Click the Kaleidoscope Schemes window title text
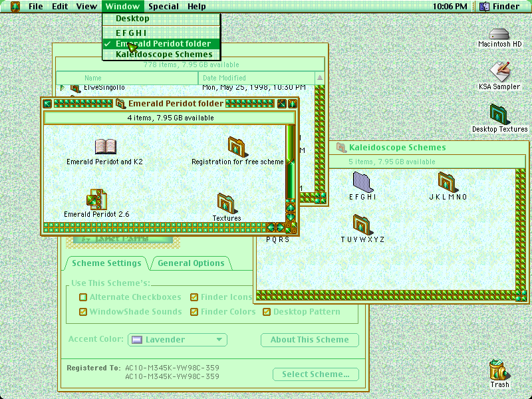The width and height of the screenshot is (532, 399). [x=397, y=148]
